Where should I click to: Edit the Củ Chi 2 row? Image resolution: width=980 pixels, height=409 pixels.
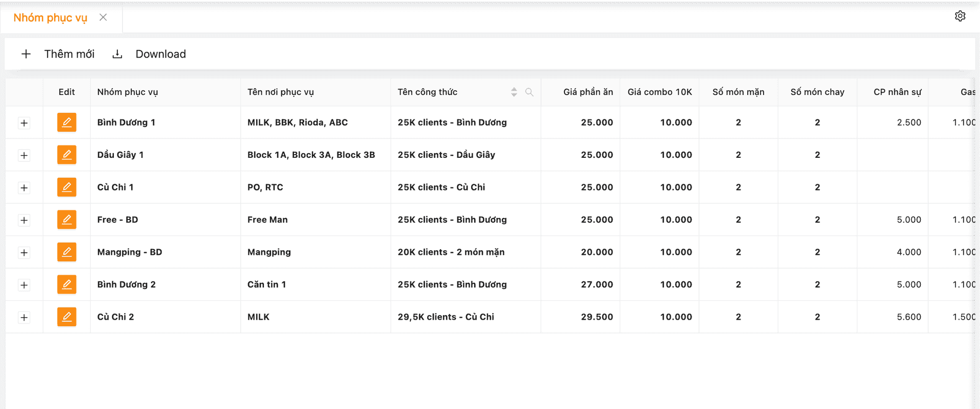click(67, 317)
